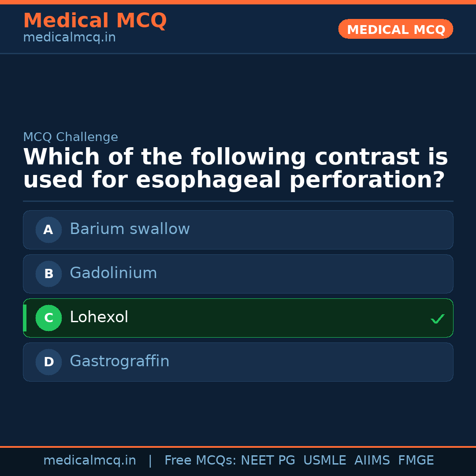Click medicalmcq.in in the footer bar
Screen dimensions: 476x476
pos(90,460)
